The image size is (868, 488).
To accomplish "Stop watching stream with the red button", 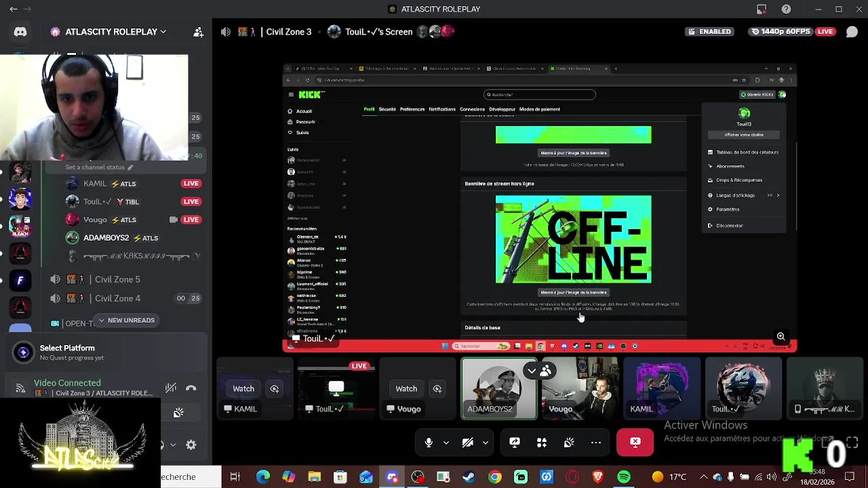I will [635, 443].
